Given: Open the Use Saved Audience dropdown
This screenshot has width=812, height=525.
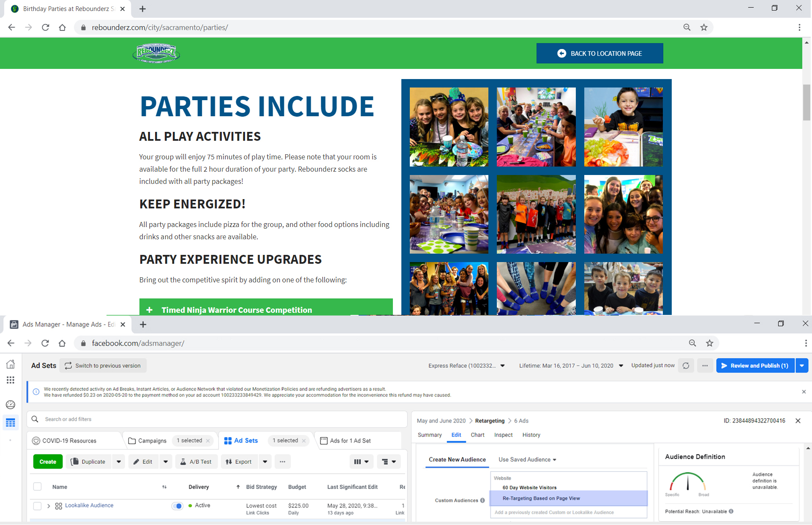Looking at the screenshot, I should click(527, 459).
